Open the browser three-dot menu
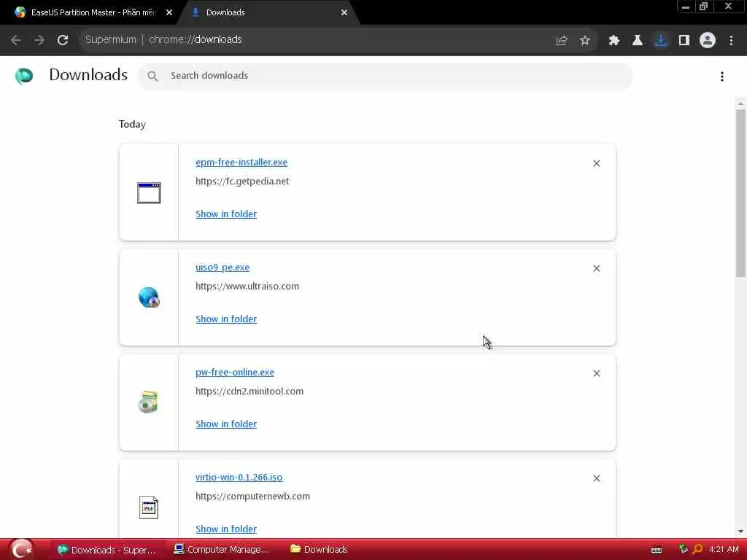 click(x=731, y=41)
